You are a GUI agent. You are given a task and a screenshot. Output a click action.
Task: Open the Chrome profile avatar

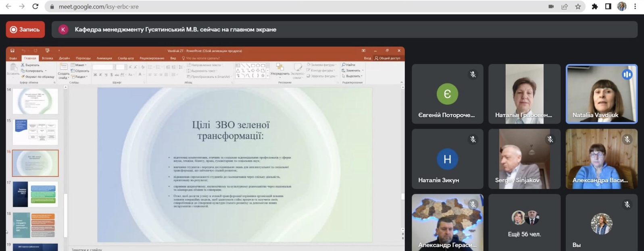coord(622,6)
